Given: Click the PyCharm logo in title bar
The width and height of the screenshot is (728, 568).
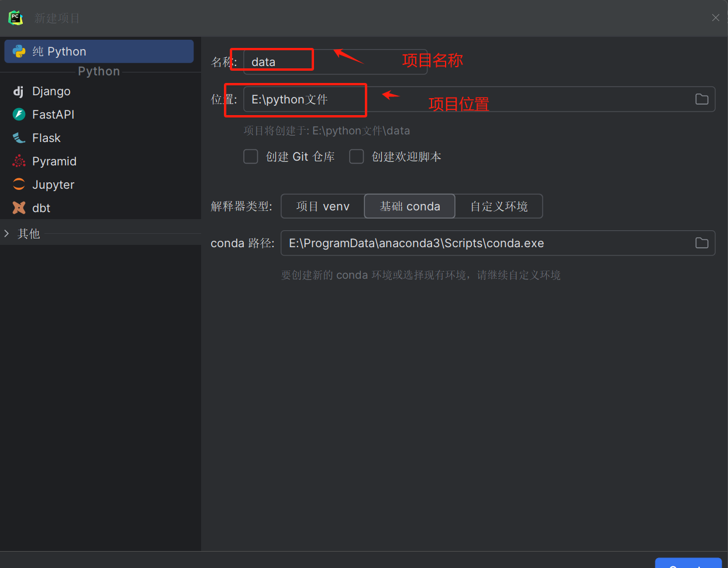Looking at the screenshot, I should (x=16, y=18).
